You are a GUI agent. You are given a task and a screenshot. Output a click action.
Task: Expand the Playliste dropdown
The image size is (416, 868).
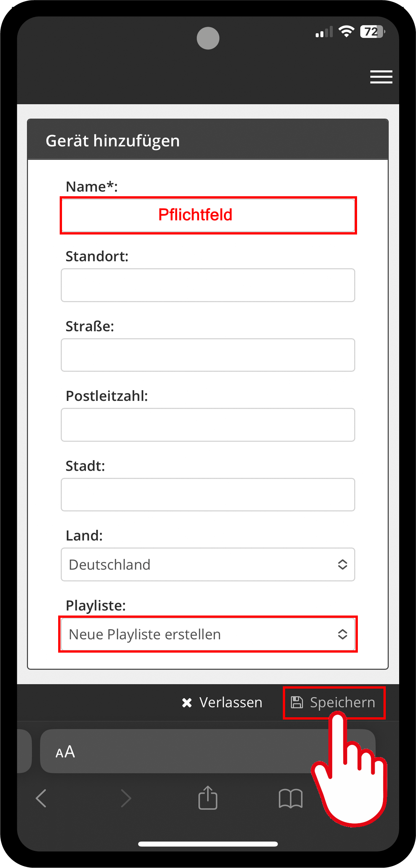(207, 634)
